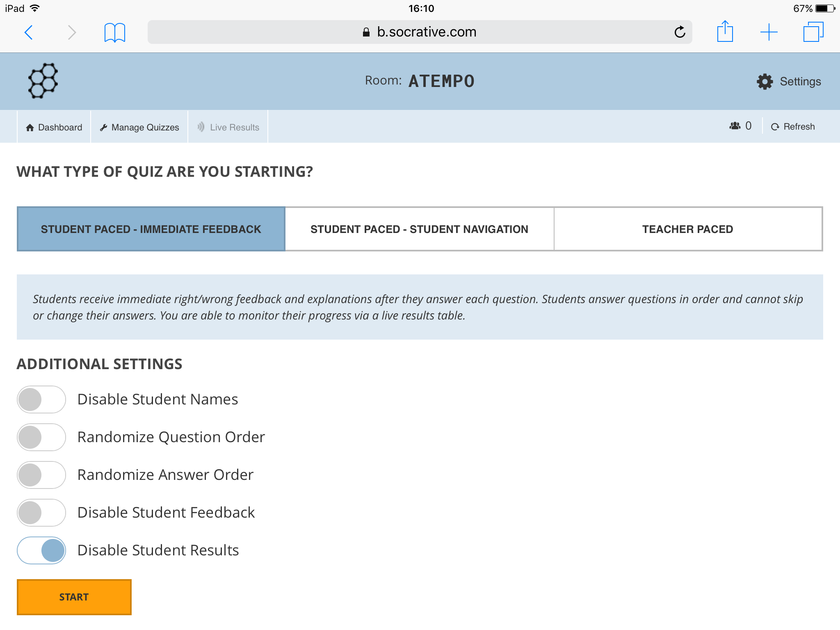Add a new tab with the plus icon
This screenshot has height=630, width=840.
[x=769, y=32]
